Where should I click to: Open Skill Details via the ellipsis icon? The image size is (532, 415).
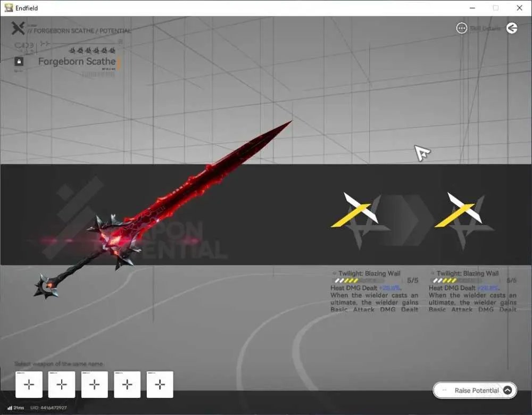point(461,28)
